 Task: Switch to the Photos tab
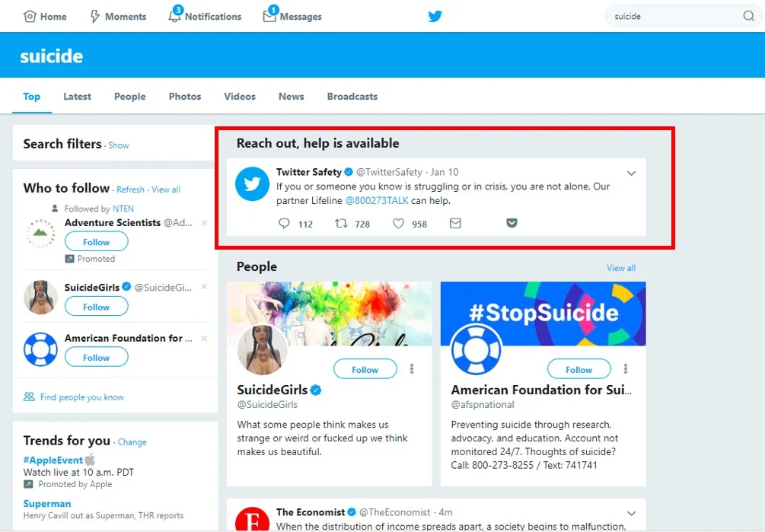(185, 97)
